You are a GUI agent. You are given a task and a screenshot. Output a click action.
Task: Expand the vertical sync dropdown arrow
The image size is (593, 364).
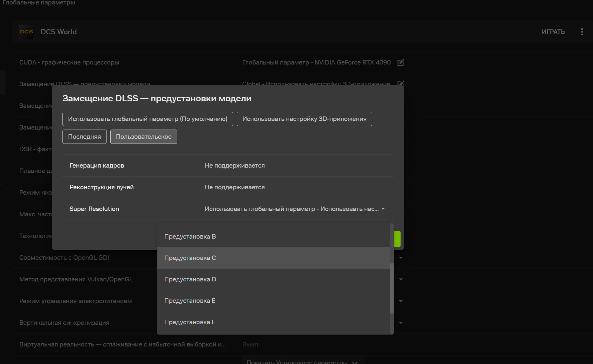point(401,323)
